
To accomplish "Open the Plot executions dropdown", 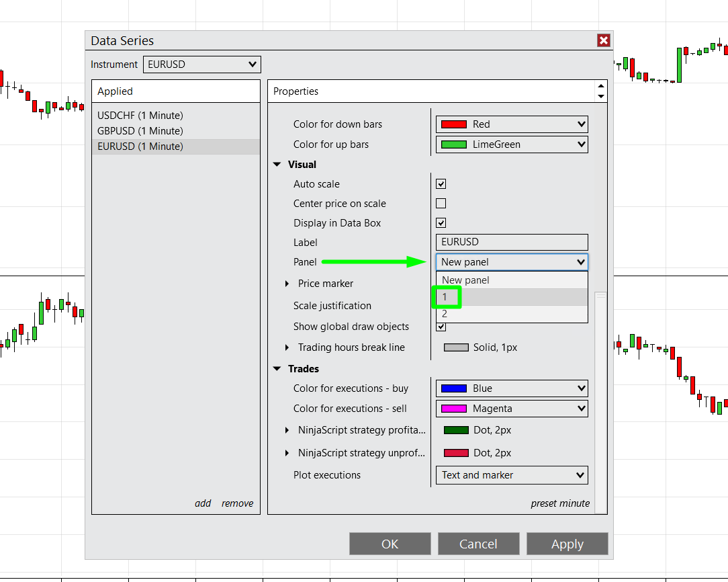I will (x=512, y=475).
